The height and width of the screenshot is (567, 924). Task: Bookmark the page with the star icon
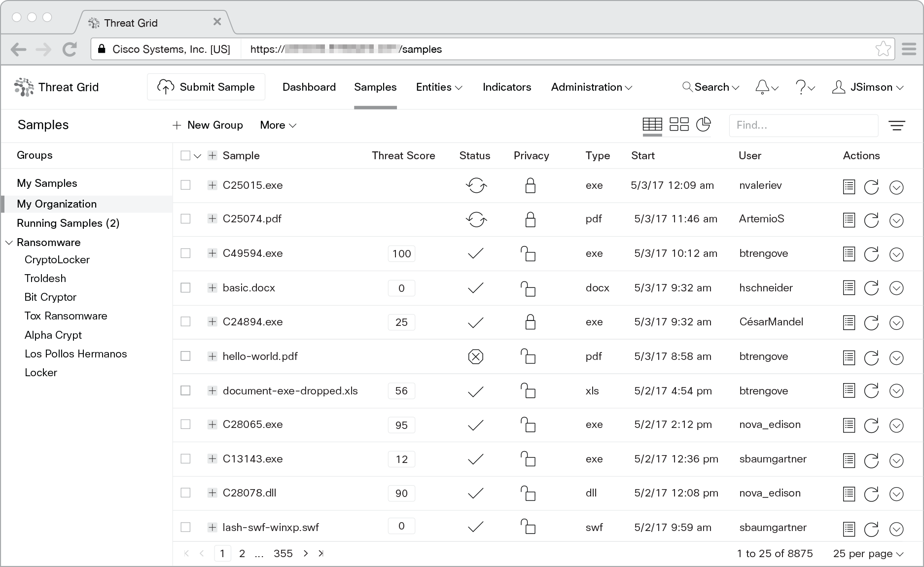pyautogui.click(x=883, y=49)
